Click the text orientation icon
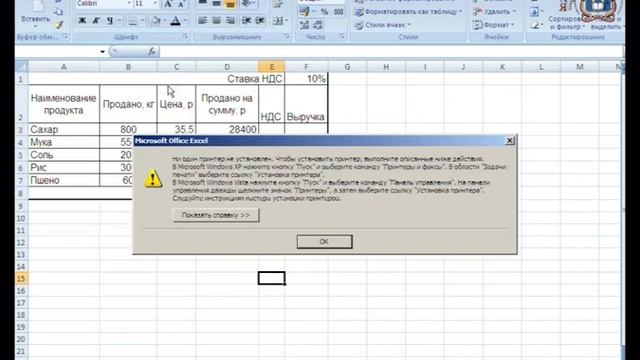 [246, 4]
